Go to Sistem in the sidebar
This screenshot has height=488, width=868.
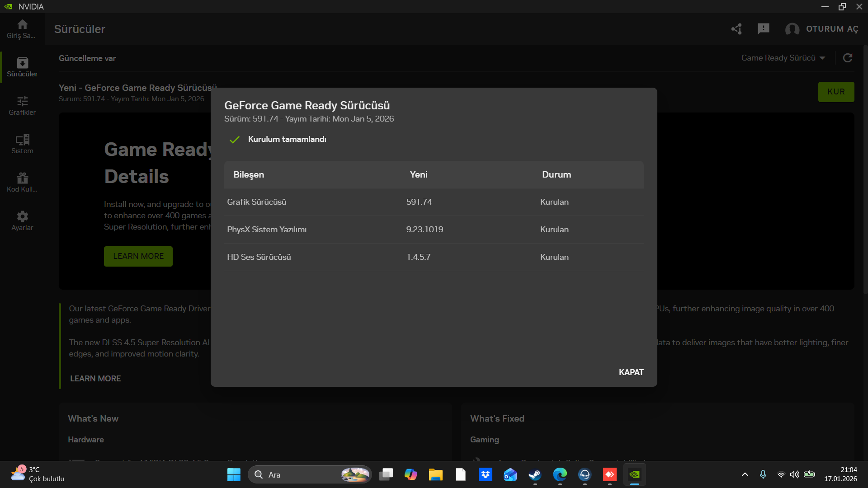pos(22,144)
